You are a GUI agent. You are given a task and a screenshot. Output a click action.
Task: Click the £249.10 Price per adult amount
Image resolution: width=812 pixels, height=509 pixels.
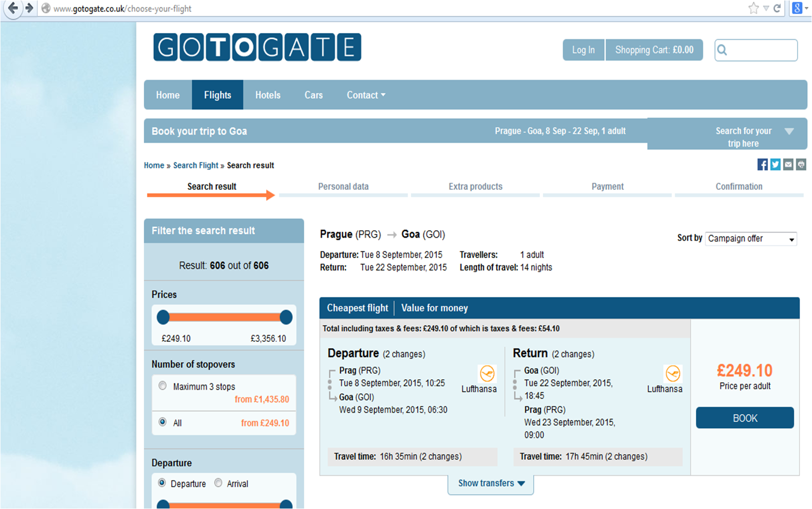[745, 370]
